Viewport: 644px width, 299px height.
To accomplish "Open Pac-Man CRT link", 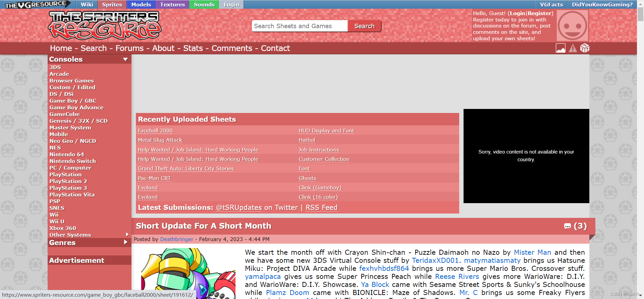I will 154,178.
